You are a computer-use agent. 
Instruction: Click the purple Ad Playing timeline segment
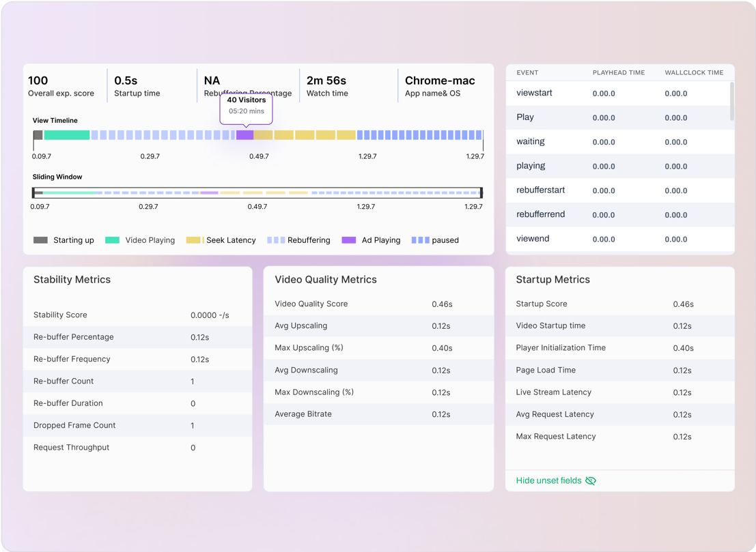(246, 135)
